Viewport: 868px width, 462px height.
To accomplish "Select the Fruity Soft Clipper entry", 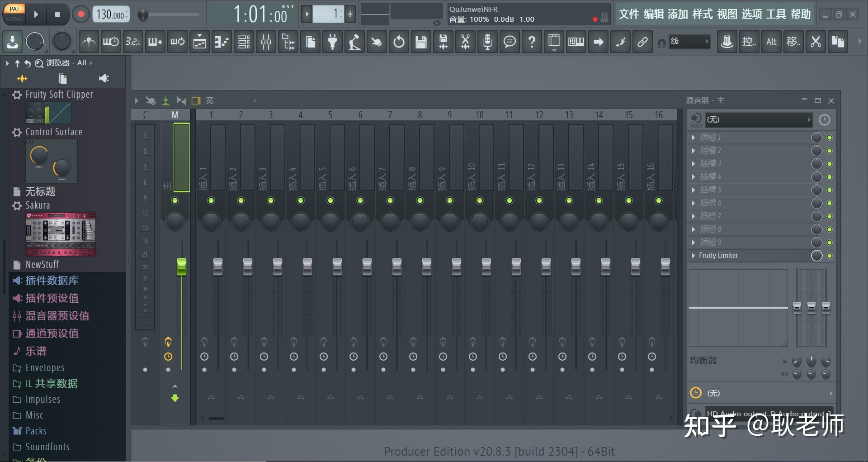I will pos(59,94).
